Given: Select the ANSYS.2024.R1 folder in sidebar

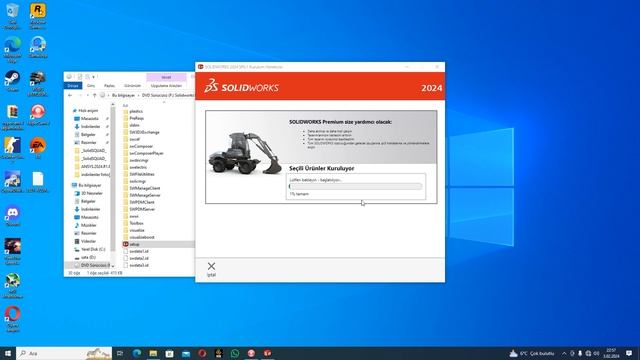Looking at the screenshot, I should 93,167.
